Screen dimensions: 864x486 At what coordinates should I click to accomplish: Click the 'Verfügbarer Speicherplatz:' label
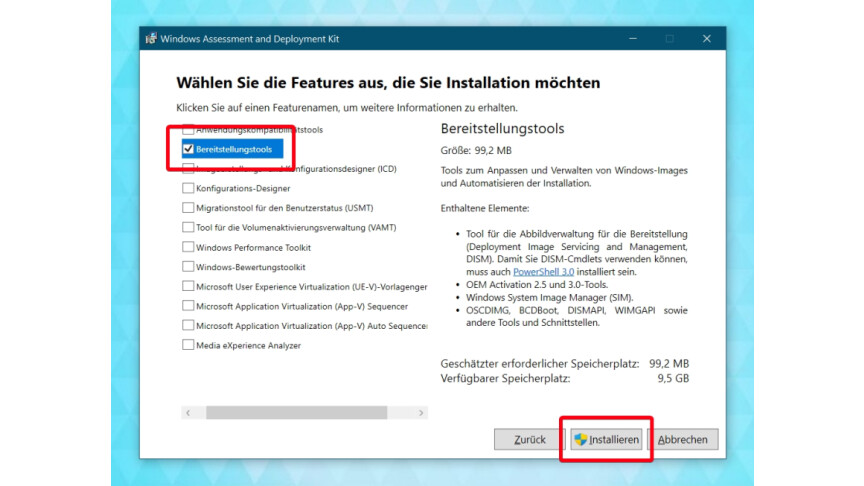(x=505, y=379)
